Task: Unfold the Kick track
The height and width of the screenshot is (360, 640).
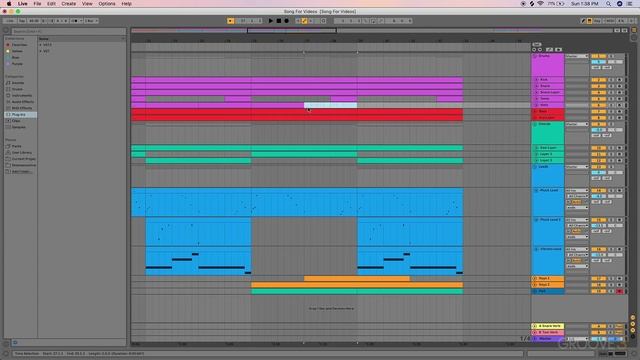Action: click(x=537, y=80)
